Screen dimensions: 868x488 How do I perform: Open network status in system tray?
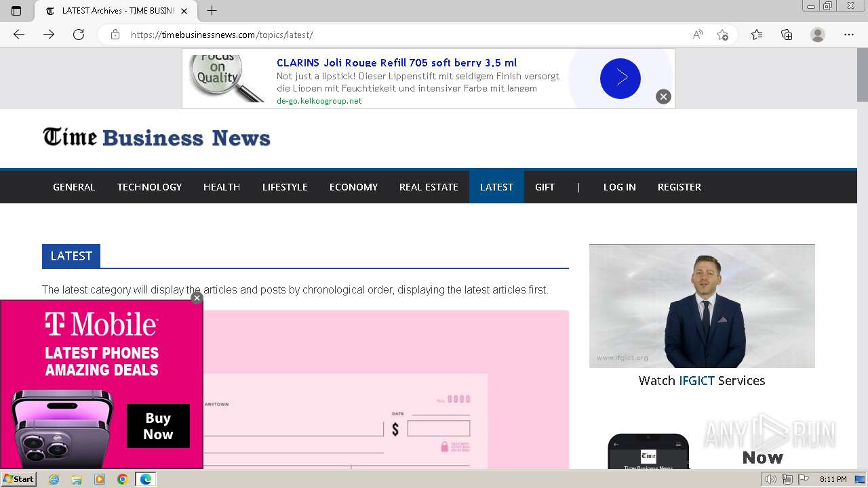(x=787, y=479)
